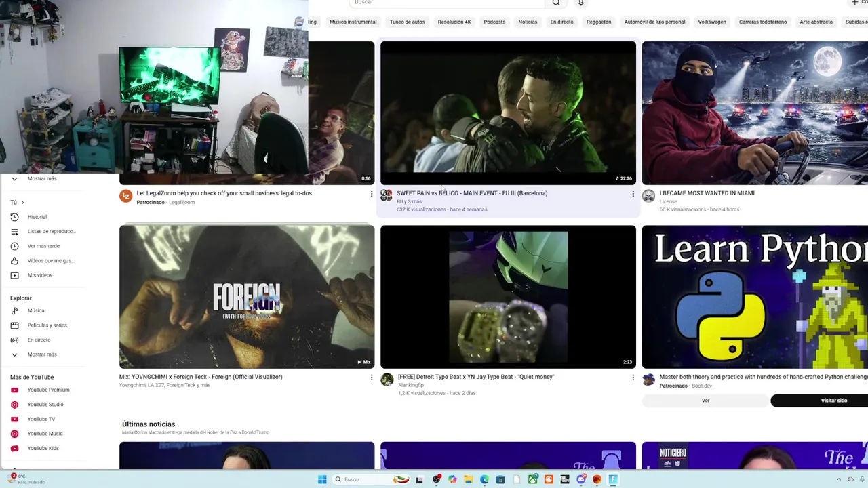The height and width of the screenshot is (488, 868).
Task: Open File Explorer from taskbar
Action: point(468,479)
